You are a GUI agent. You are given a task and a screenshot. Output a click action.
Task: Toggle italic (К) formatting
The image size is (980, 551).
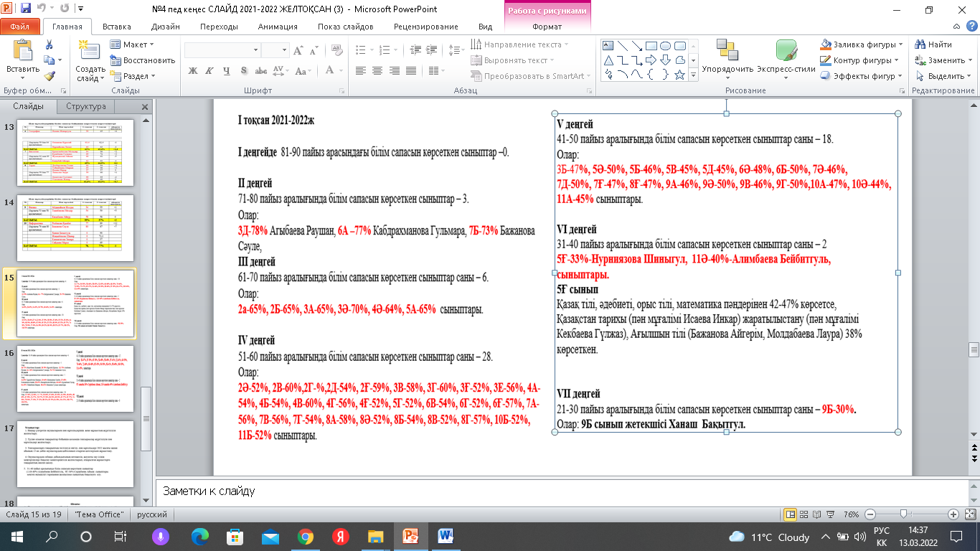[x=209, y=70]
